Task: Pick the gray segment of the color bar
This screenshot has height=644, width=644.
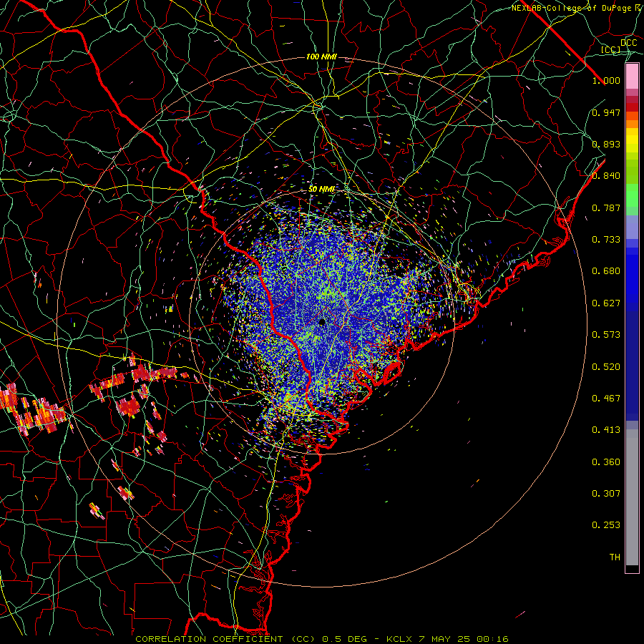Action: pyautogui.click(x=632, y=497)
